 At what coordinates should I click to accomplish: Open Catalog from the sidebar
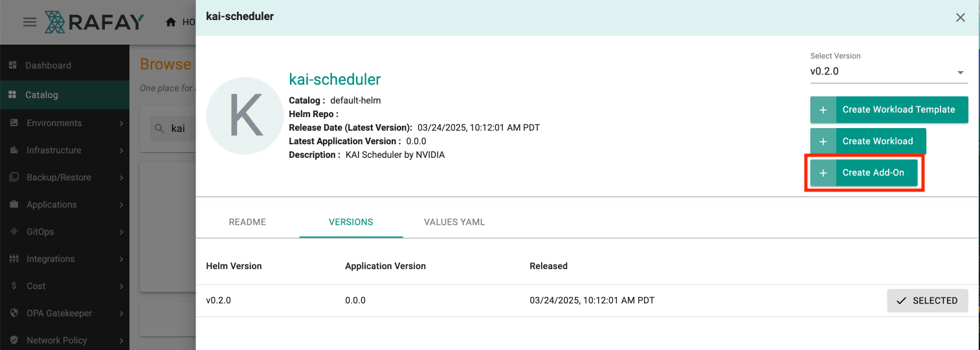pos(65,94)
